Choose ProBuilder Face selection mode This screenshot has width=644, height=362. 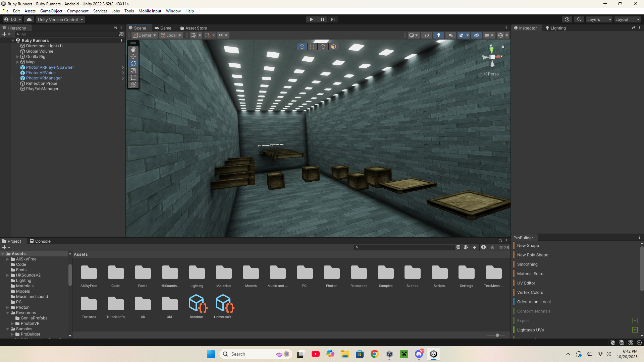tap(333, 47)
